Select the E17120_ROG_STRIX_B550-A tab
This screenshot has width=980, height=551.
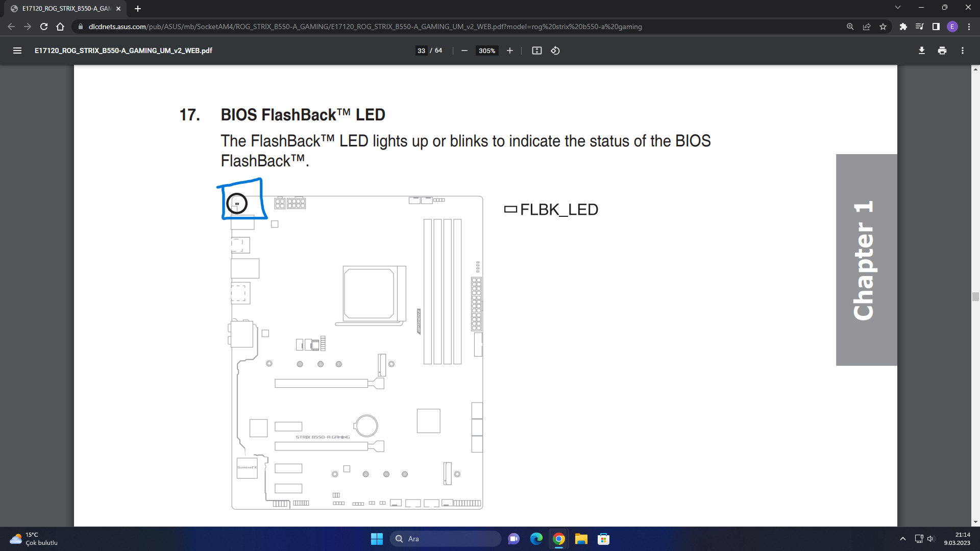pyautogui.click(x=66, y=9)
